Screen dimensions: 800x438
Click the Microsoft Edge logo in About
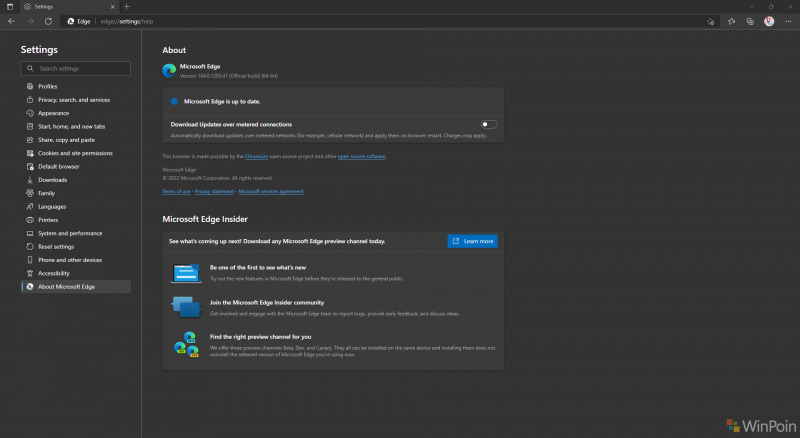click(169, 70)
